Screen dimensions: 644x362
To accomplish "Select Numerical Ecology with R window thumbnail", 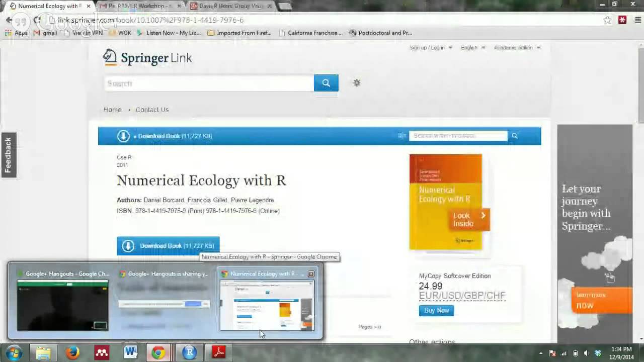I will coord(267,301).
